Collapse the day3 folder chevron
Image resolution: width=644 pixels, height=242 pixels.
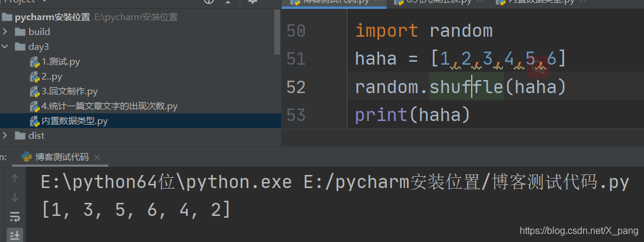(5, 46)
